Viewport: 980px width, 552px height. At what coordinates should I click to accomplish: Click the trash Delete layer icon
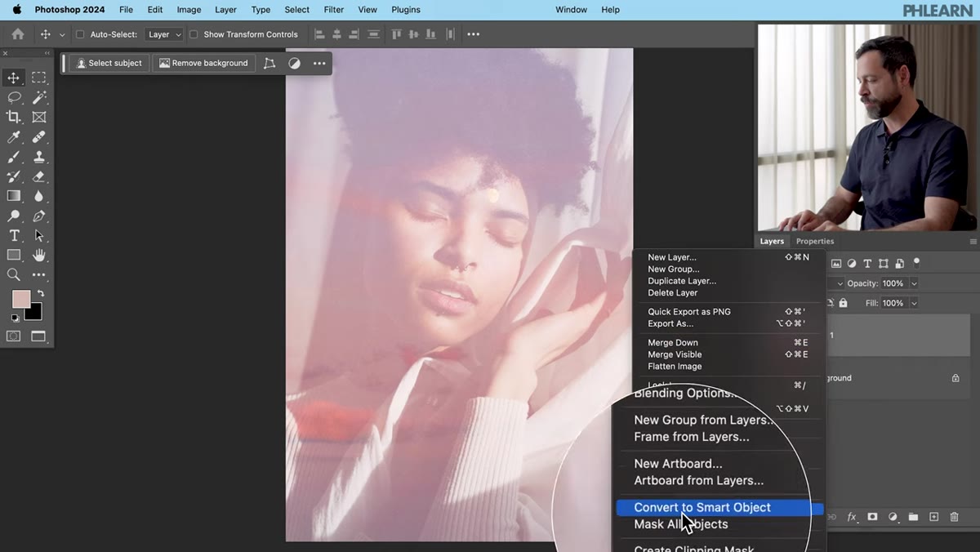click(x=954, y=517)
